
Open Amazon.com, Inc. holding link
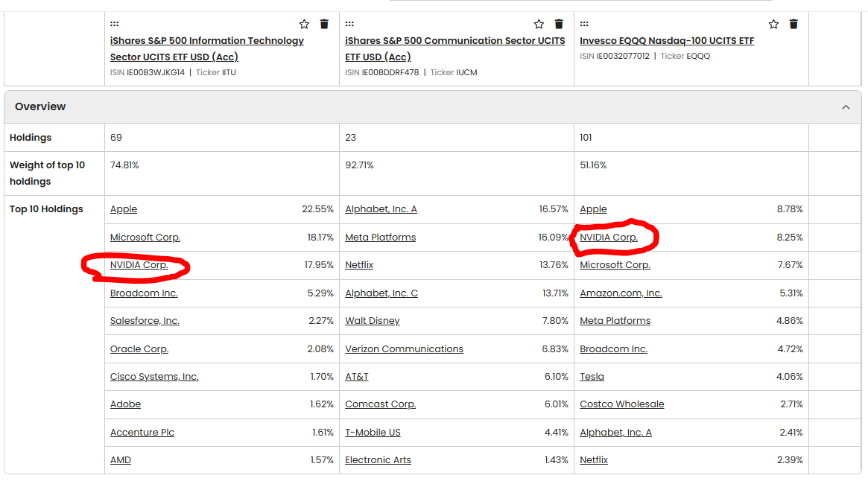pos(621,293)
